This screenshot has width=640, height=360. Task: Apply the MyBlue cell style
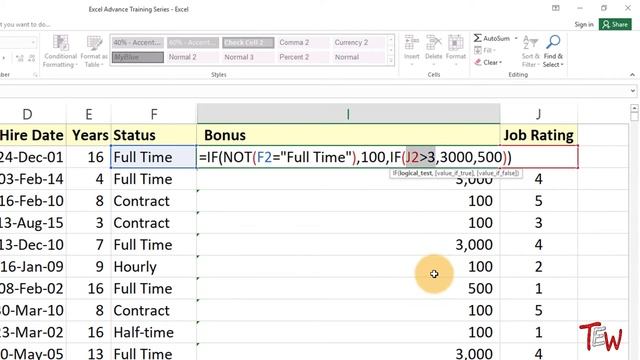click(x=138, y=57)
